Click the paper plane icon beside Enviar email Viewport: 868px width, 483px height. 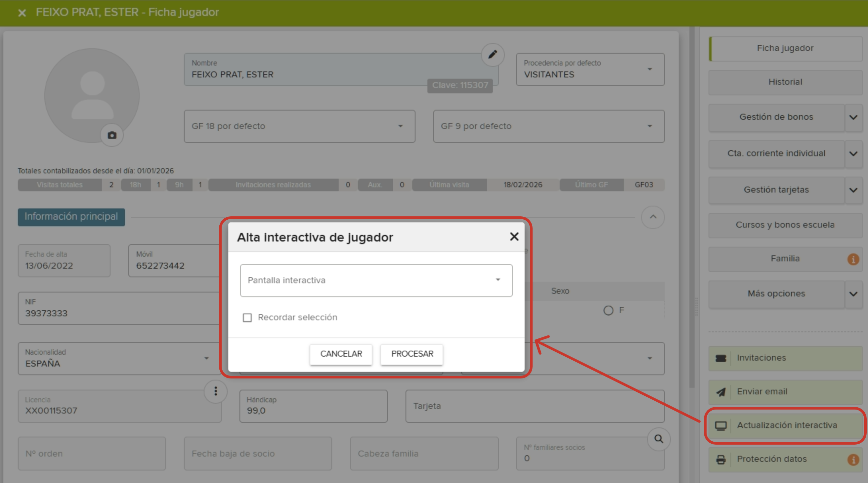(x=720, y=392)
